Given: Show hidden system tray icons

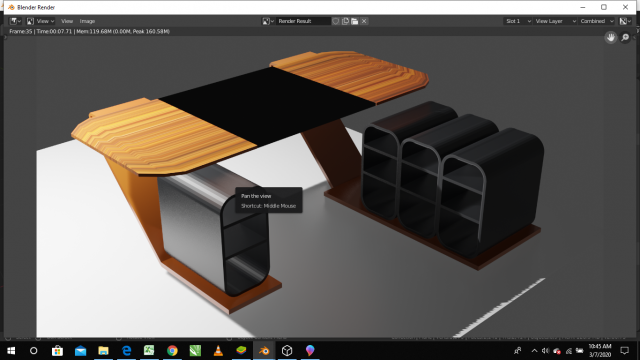Looking at the screenshot, I should tap(534, 351).
